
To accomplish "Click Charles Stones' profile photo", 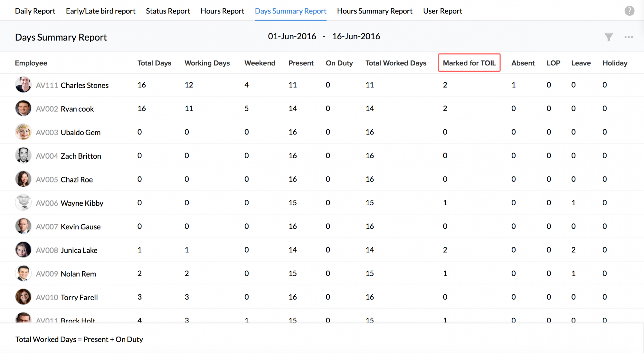I will 23,85.
